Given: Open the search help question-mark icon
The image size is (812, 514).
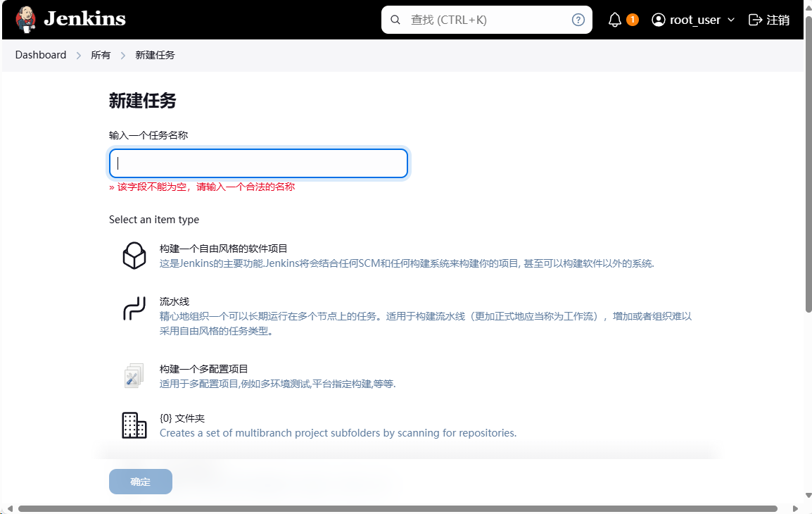Looking at the screenshot, I should tap(578, 20).
